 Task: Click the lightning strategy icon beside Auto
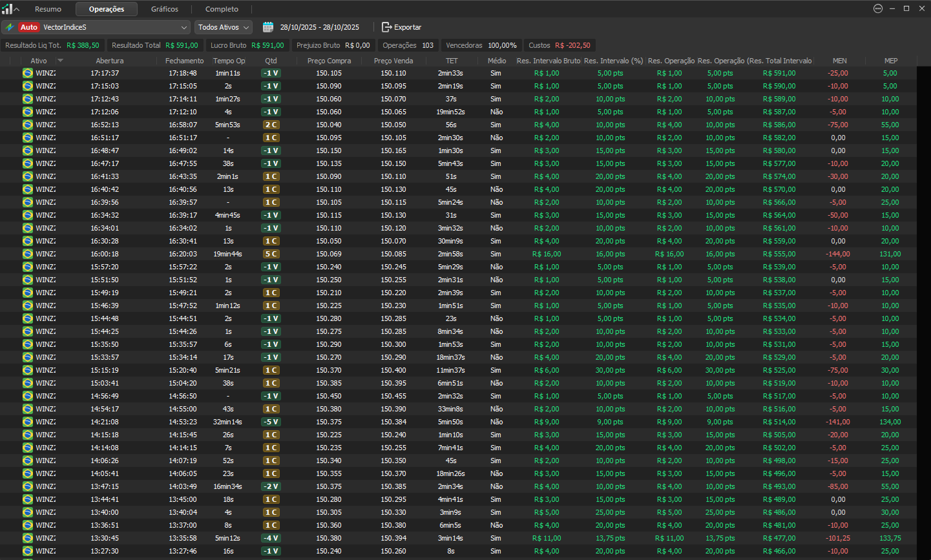coord(10,27)
